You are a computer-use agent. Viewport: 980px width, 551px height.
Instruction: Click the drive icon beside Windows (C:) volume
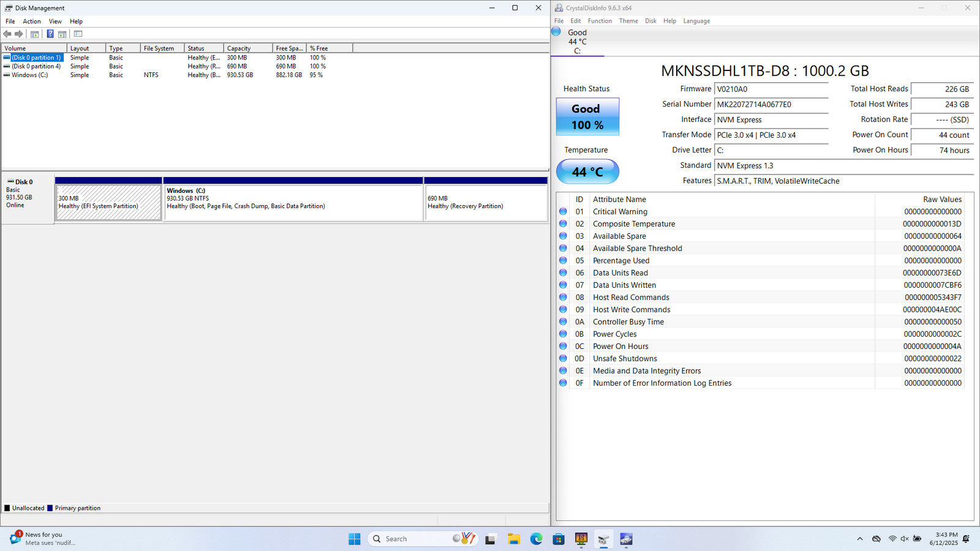click(7, 75)
